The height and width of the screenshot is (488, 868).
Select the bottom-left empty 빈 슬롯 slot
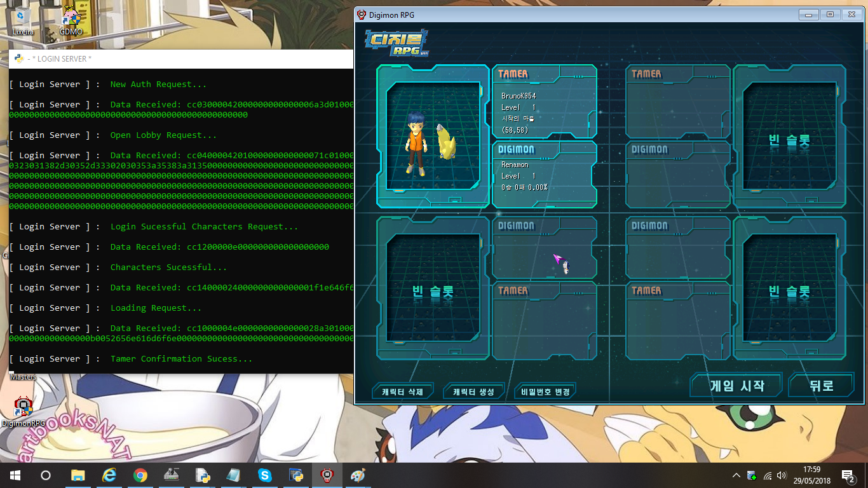(433, 288)
